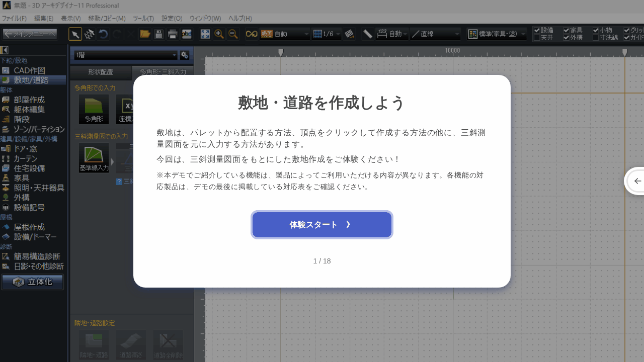Click the undo arrow icon

point(103,34)
